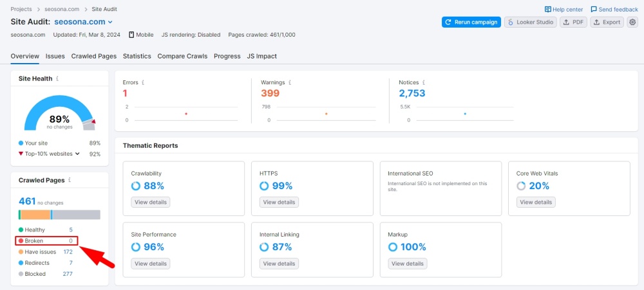This screenshot has height=290, width=644.
Task: Open Looker Studio integration
Action: coord(530,22)
